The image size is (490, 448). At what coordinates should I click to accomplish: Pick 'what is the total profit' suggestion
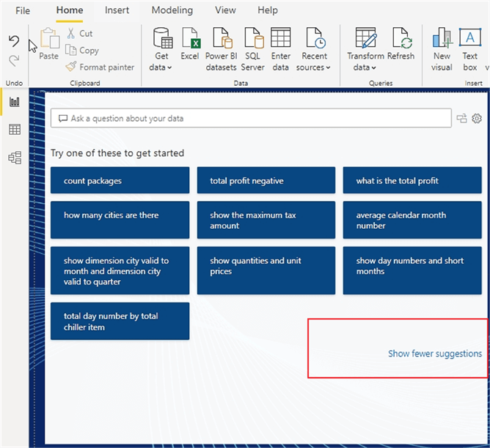412,180
